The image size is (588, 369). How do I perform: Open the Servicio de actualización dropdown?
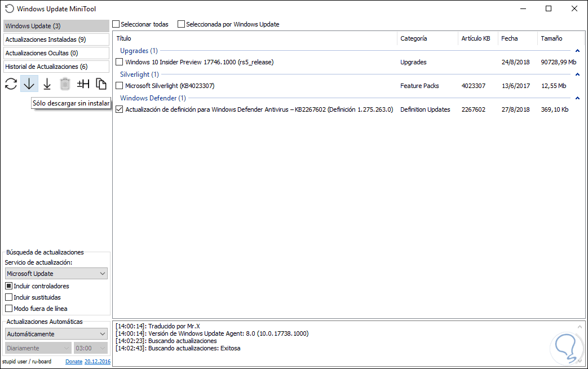pyautogui.click(x=56, y=273)
